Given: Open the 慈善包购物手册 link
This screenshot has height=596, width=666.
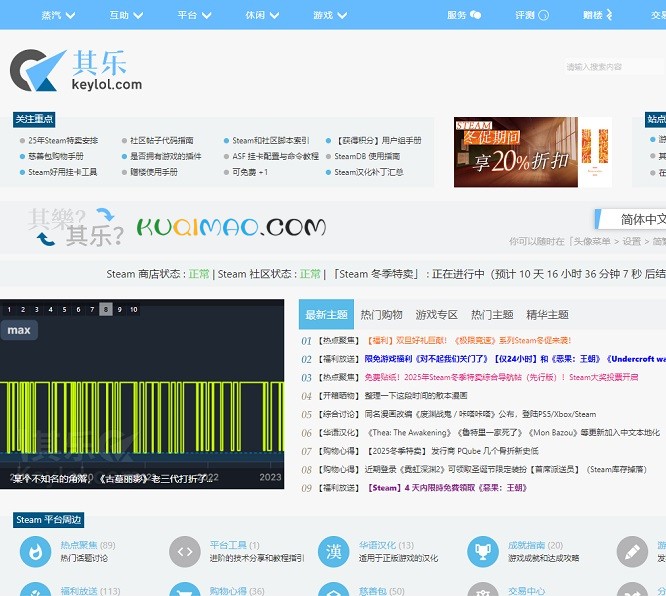Looking at the screenshot, I should [x=56, y=156].
